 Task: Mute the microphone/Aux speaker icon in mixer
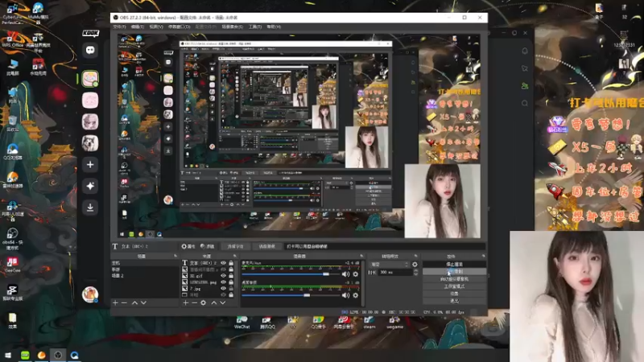[345, 274]
